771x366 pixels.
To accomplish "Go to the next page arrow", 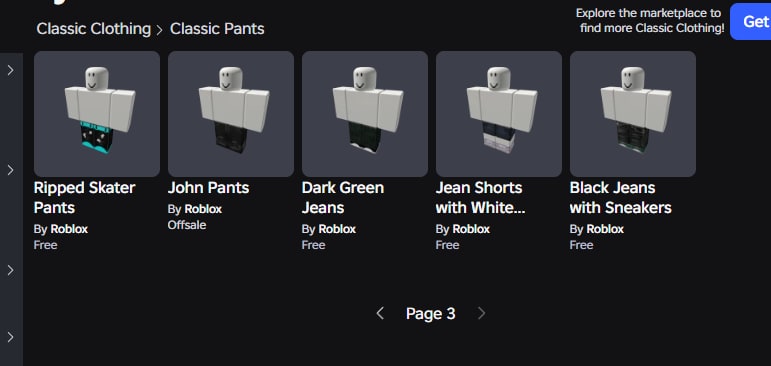I will click(x=481, y=313).
